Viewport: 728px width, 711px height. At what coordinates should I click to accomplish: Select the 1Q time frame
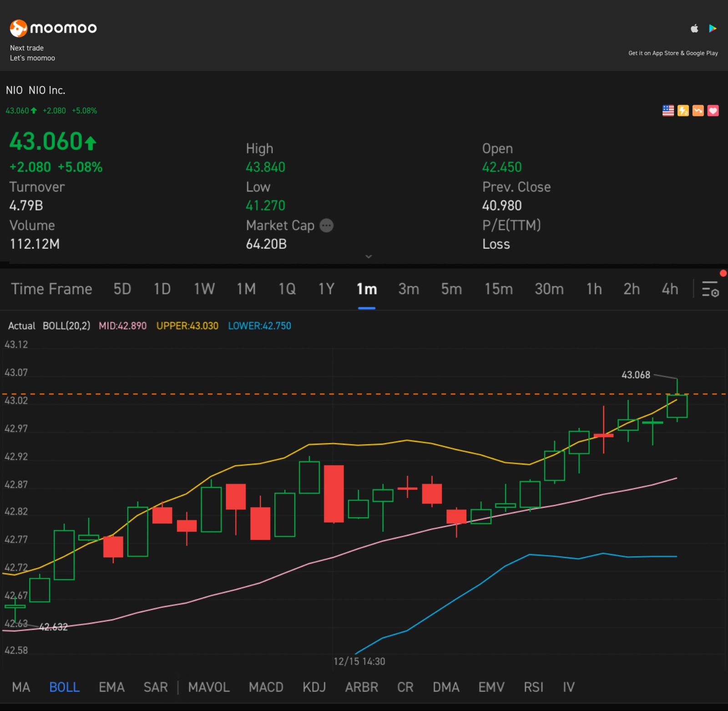pyautogui.click(x=287, y=289)
